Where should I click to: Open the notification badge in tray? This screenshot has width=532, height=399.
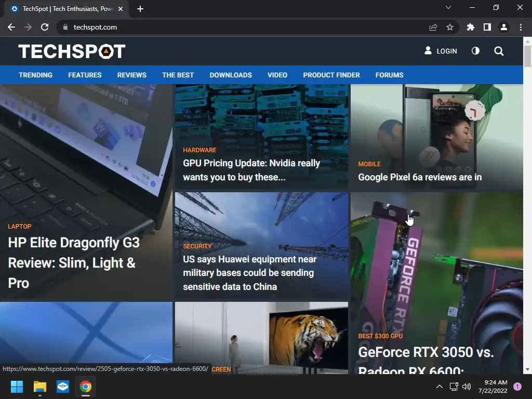pos(517,387)
